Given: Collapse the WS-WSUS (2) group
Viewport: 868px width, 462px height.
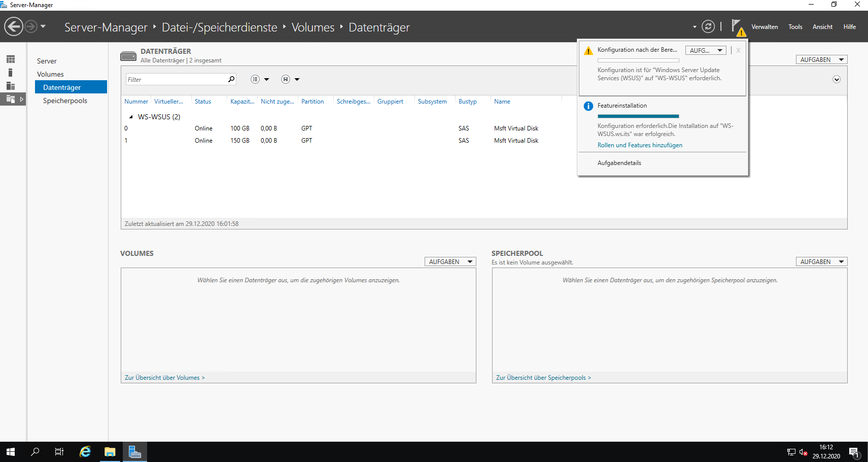Looking at the screenshot, I should coord(131,117).
